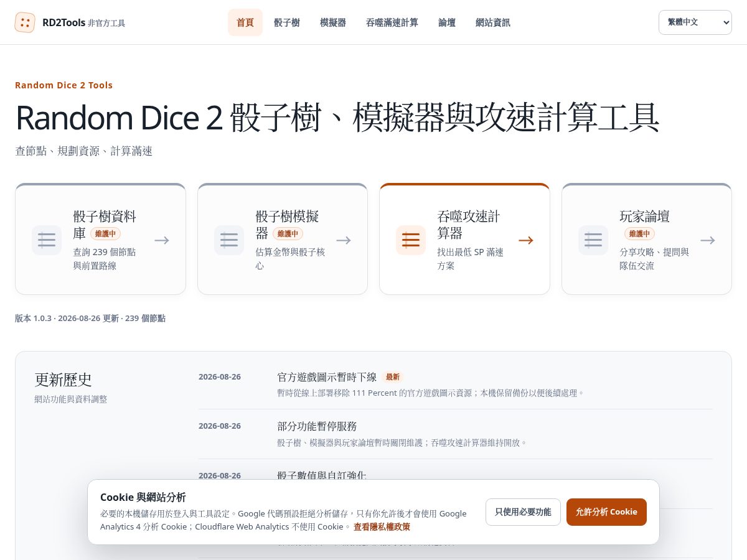Click the arrow on 骰子樹資料庫 card
The height and width of the screenshot is (560, 747).
click(162, 240)
